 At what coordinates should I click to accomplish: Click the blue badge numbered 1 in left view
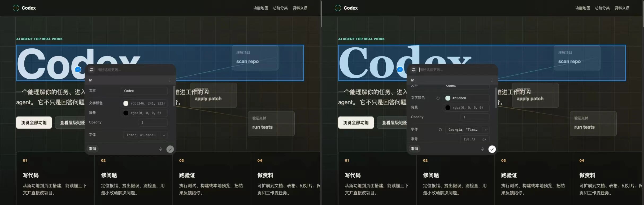point(78,70)
